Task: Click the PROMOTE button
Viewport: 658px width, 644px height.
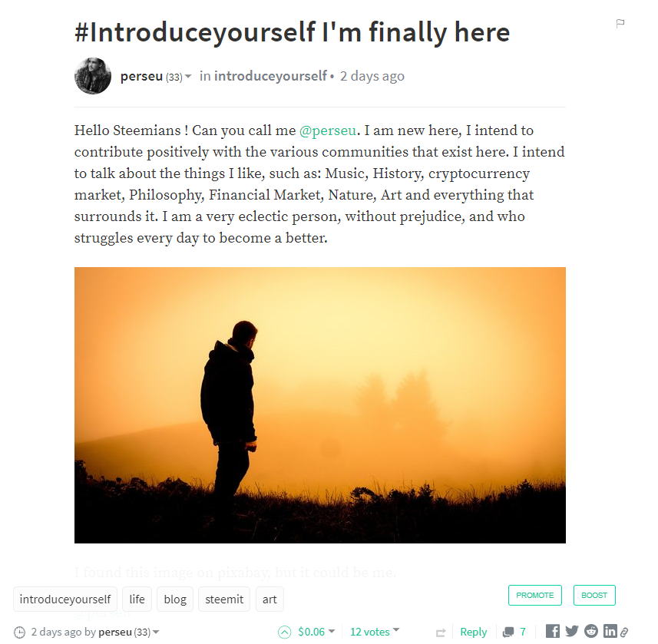Action: click(x=534, y=595)
